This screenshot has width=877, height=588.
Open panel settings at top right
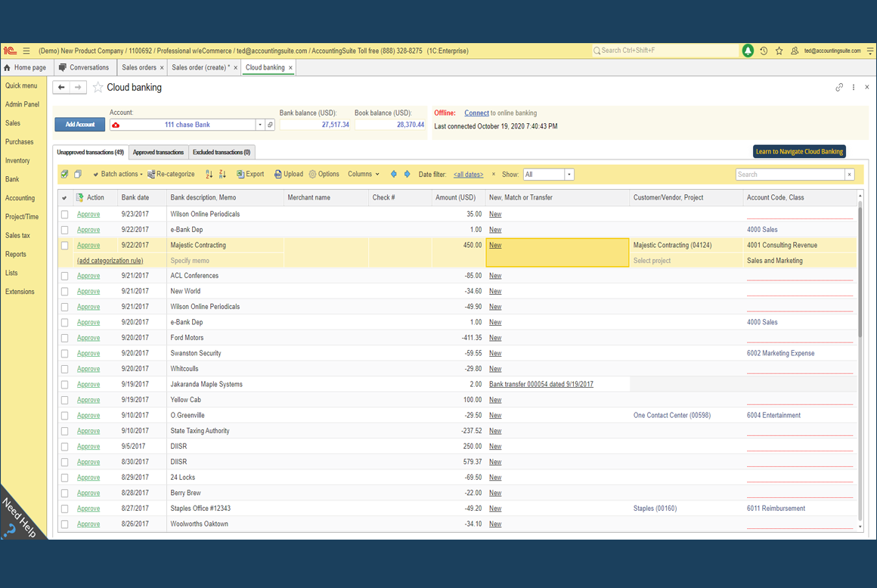tap(870, 51)
